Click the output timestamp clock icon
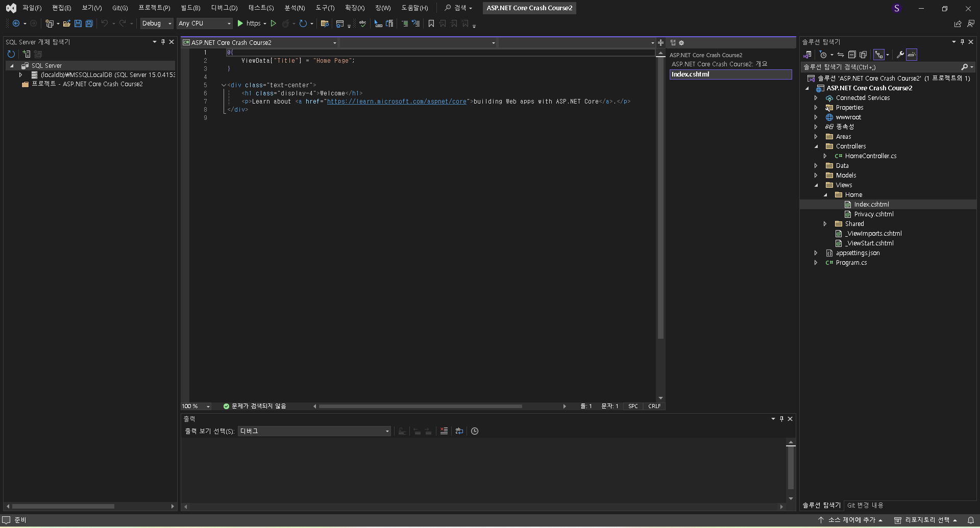 point(475,431)
